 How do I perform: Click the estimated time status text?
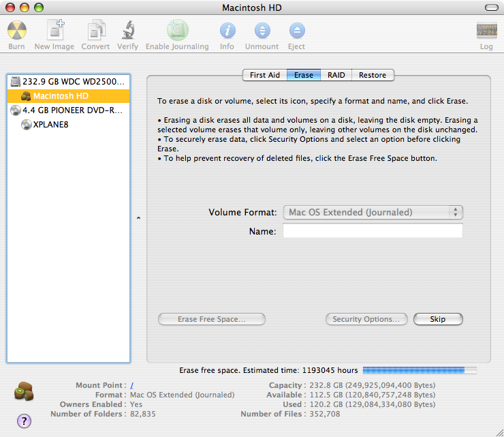point(268,370)
